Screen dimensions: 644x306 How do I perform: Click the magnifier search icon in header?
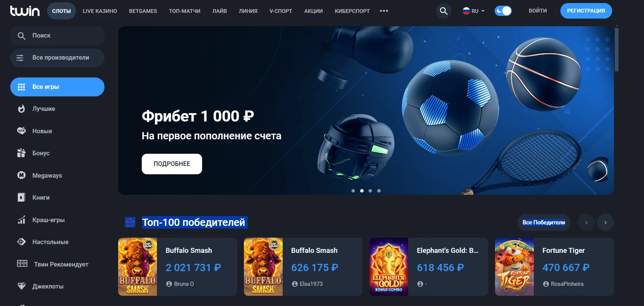click(x=443, y=11)
